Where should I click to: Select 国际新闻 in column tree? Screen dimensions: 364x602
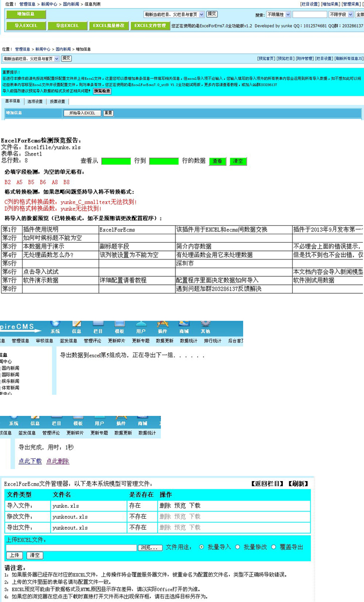(10, 375)
